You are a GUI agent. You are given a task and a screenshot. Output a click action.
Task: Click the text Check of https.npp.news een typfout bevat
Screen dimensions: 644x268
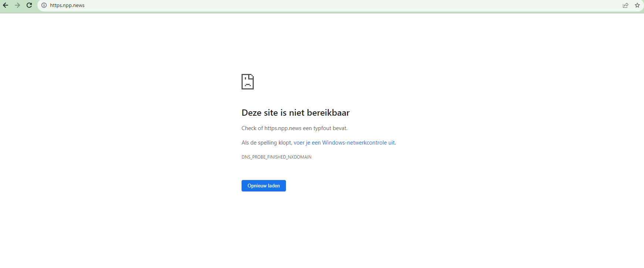[x=294, y=128]
